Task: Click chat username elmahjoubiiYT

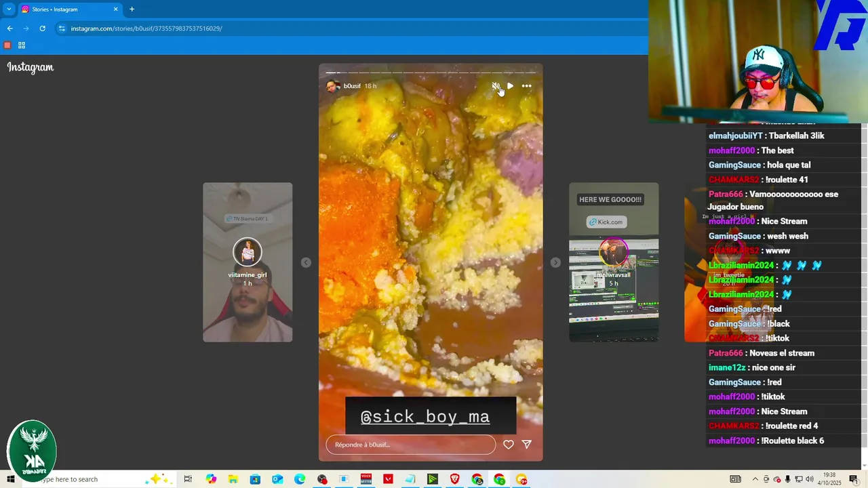Action: (736, 136)
